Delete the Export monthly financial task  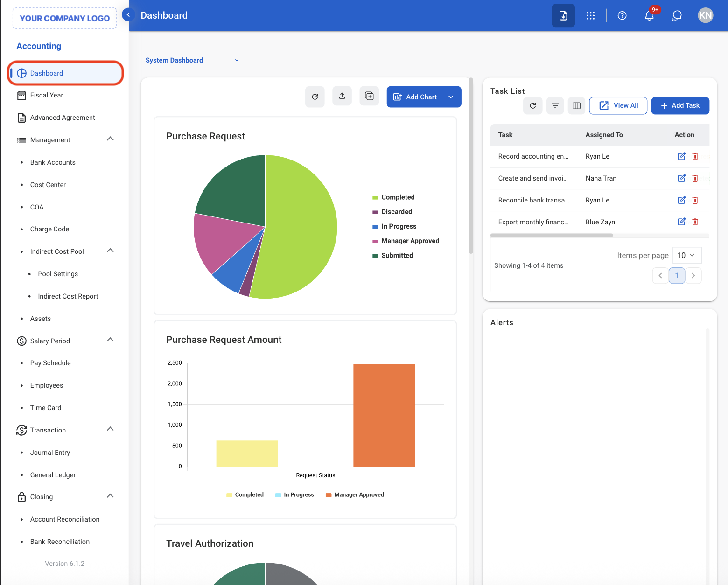tap(695, 222)
